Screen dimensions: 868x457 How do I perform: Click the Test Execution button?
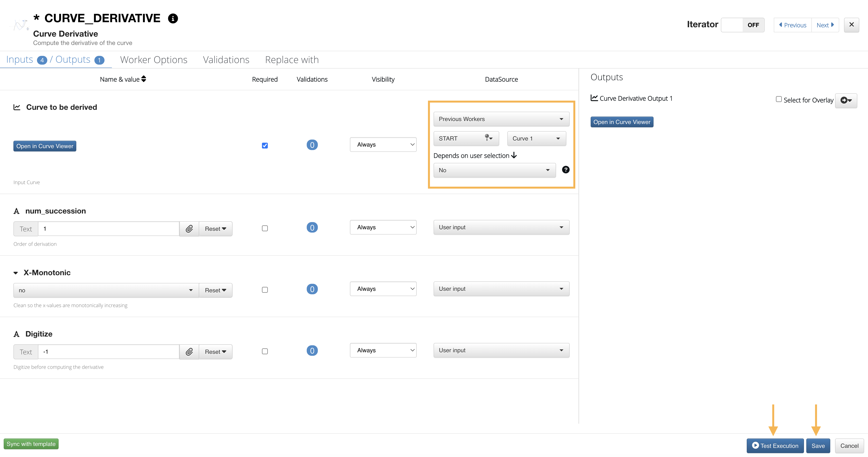775,446
